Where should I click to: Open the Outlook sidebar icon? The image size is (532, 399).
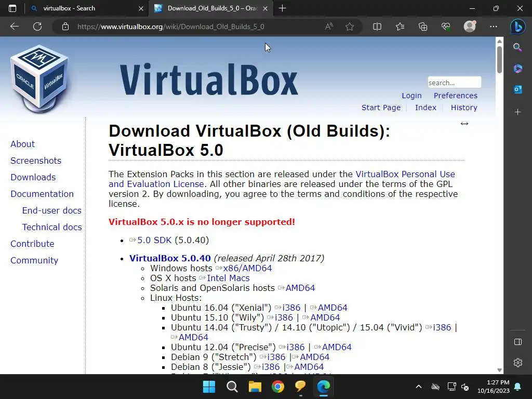(x=518, y=89)
